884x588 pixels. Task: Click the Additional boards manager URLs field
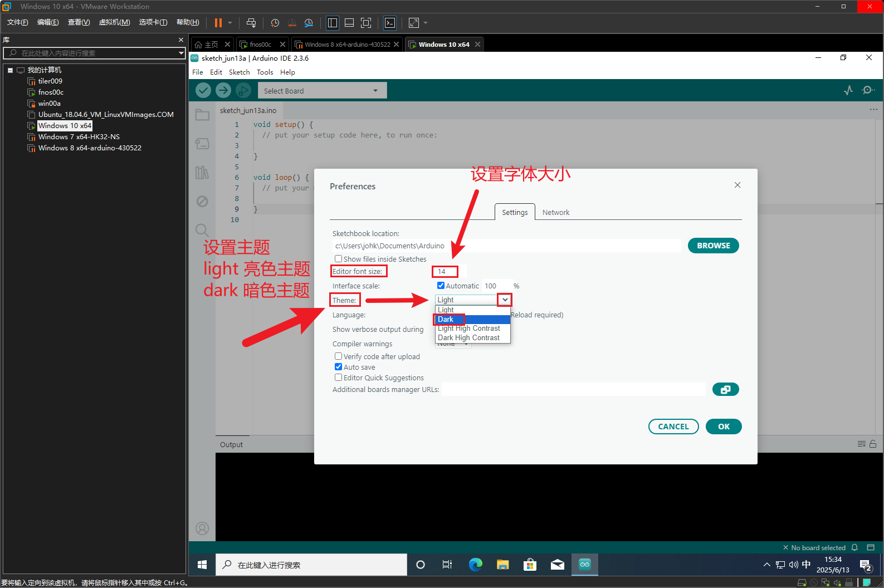click(574, 389)
